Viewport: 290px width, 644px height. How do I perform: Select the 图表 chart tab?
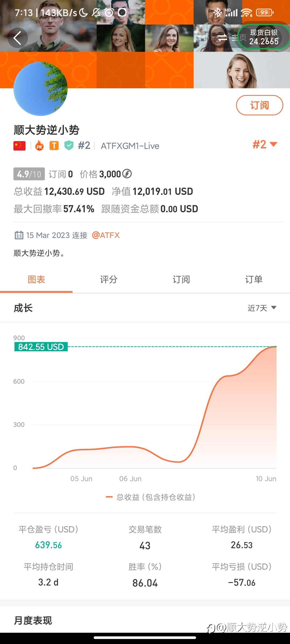[x=36, y=280]
